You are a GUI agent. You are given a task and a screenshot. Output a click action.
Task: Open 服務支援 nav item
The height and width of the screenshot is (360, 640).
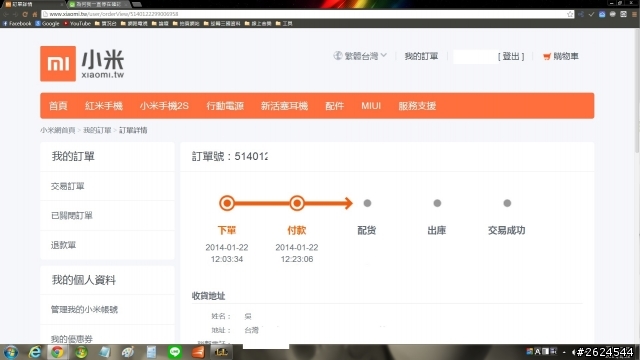(x=417, y=106)
